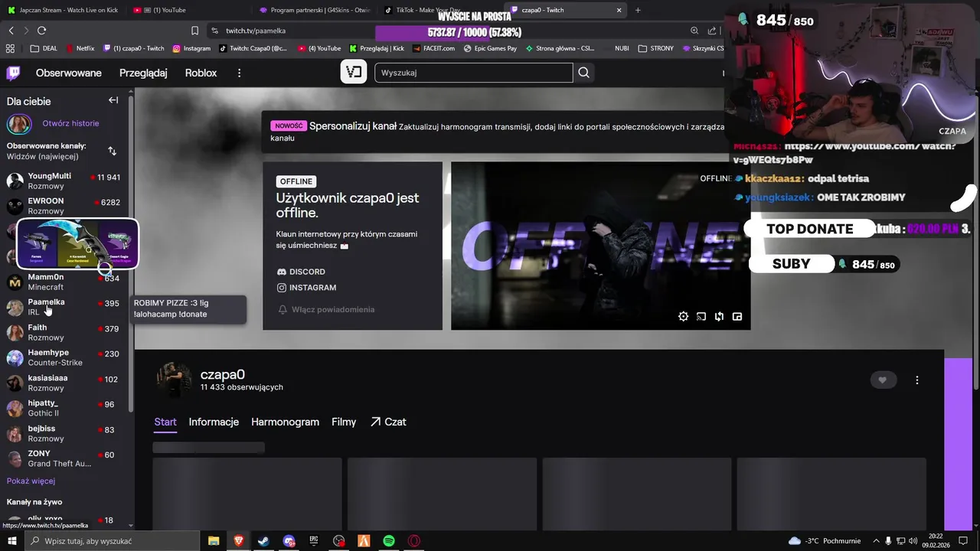Click the browser reload button
This screenshot has height=551, width=980.
41,31
